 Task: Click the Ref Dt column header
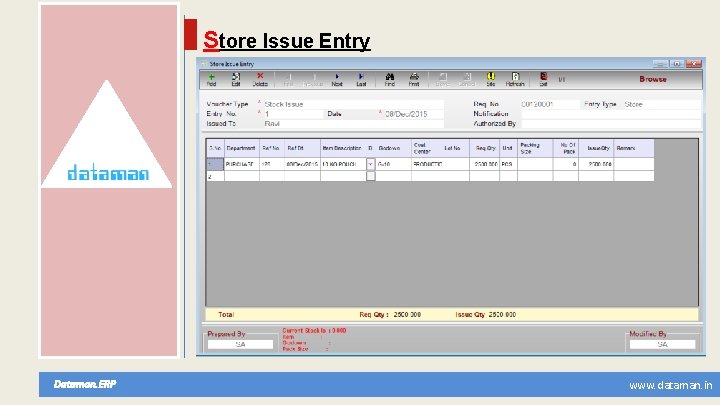302,148
